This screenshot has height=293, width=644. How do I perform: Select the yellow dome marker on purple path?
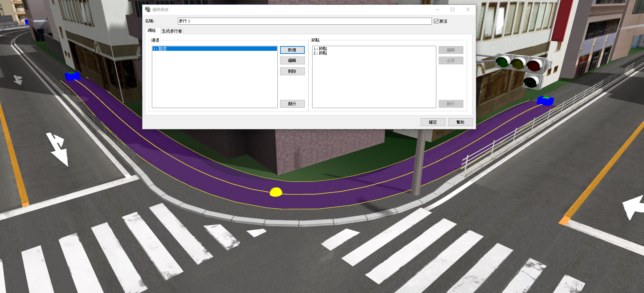point(276,192)
